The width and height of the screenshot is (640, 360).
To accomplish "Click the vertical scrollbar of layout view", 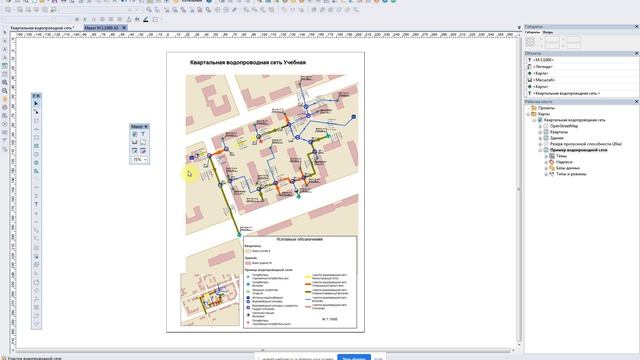I will (519, 189).
